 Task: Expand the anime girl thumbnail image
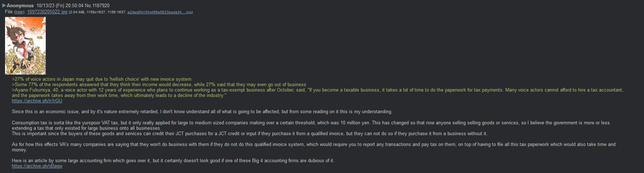25,46
